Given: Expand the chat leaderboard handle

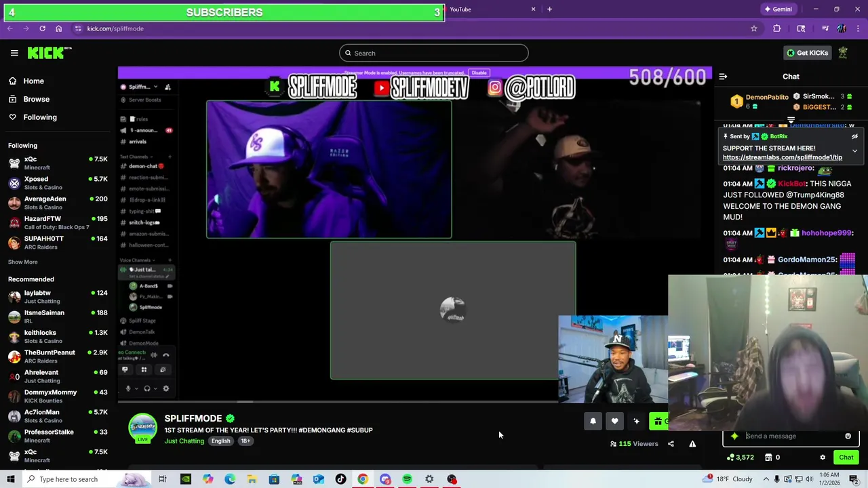Looking at the screenshot, I should point(791,120).
